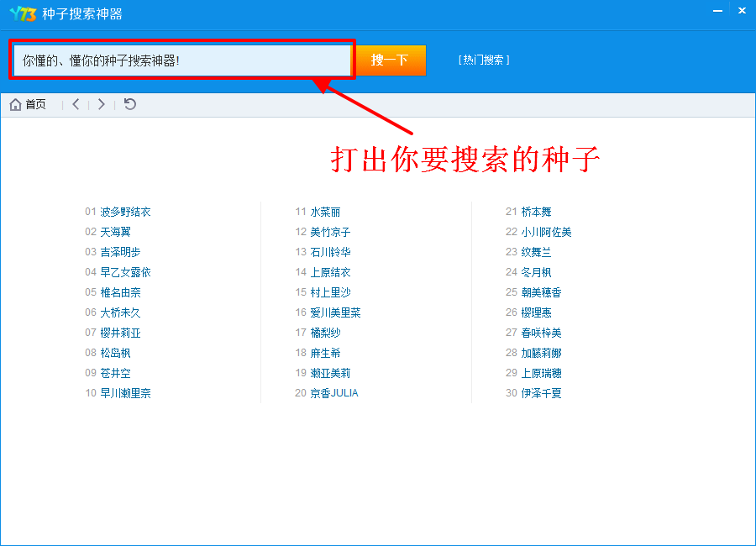Screen dimensions: 756x546
Task: Minimize the 种子搜索神器 window
Action: coord(718,12)
